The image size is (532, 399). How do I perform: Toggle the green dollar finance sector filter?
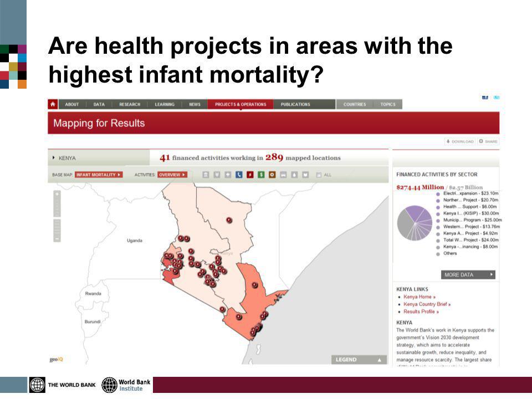click(x=261, y=175)
